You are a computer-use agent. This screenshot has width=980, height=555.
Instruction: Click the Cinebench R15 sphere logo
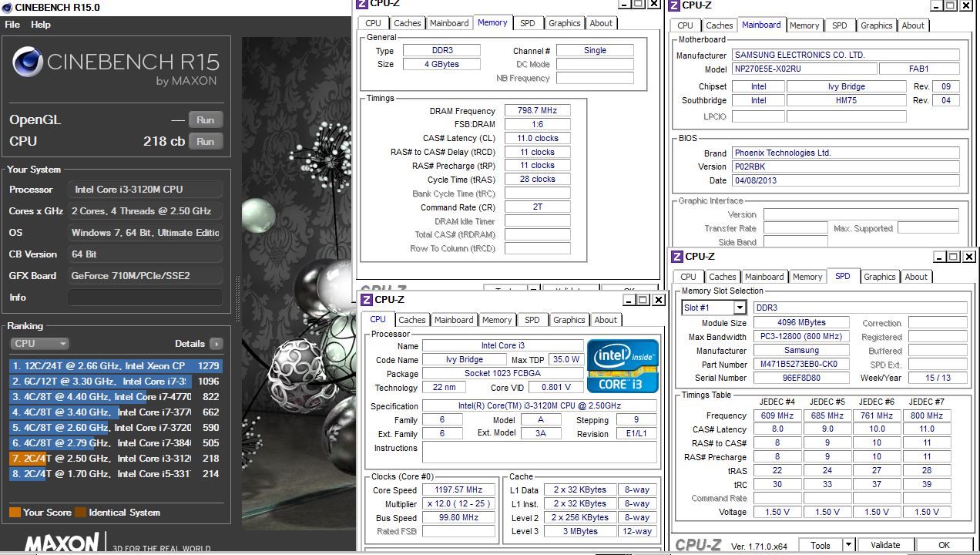point(27,62)
